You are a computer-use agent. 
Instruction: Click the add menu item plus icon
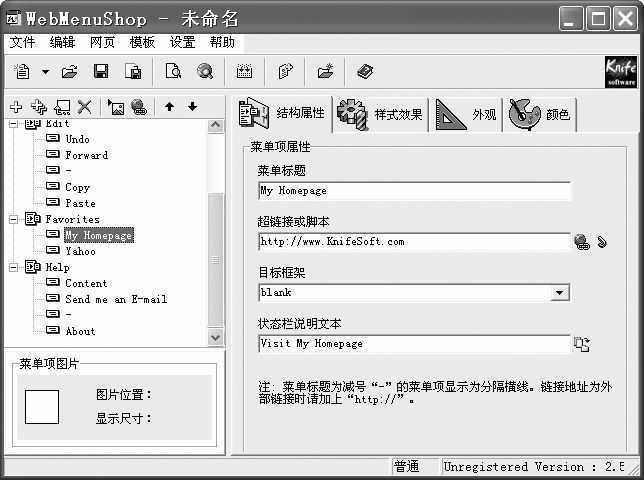tap(15, 107)
